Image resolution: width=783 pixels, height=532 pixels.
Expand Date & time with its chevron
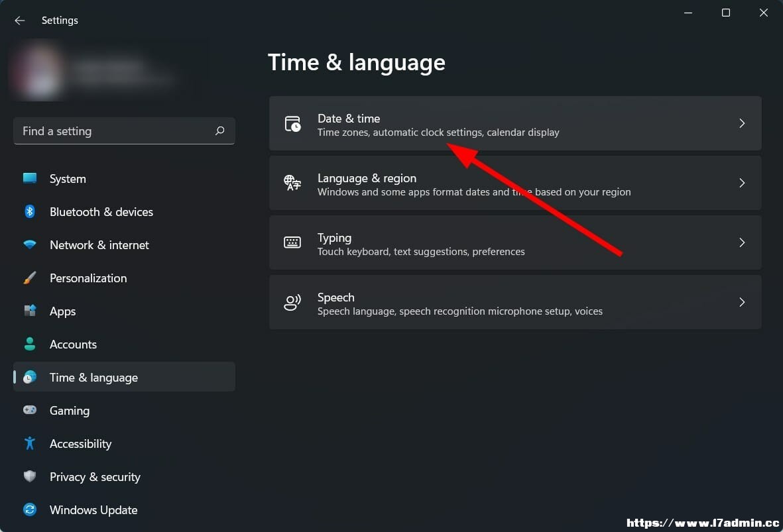(x=741, y=123)
